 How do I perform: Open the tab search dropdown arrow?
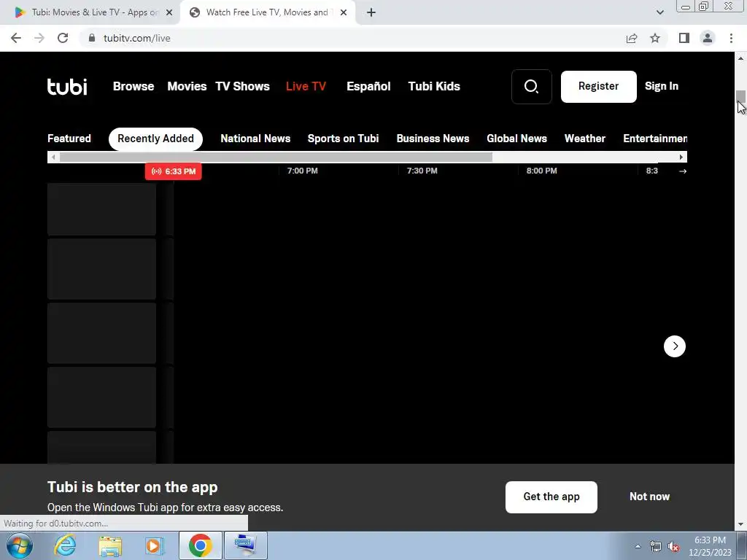[x=659, y=12]
